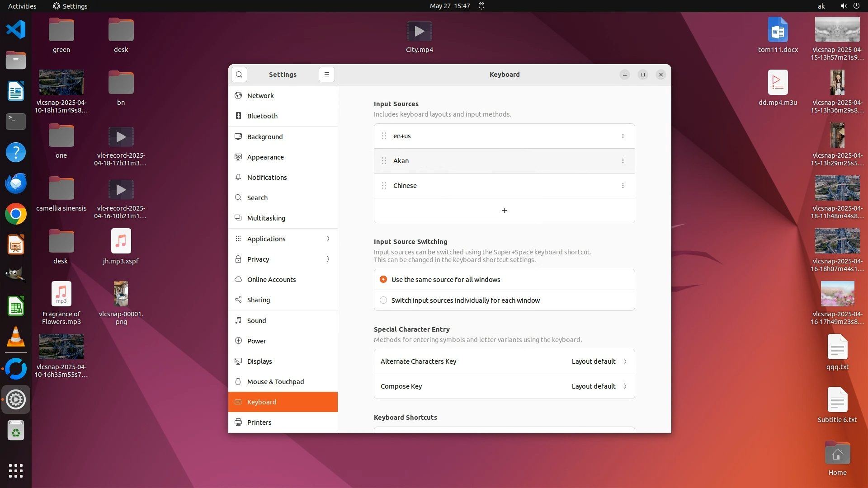Open the City.mp4 video thumbnail on desktop
Viewport: 868px width, 488px height.
pyautogui.click(x=419, y=32)
